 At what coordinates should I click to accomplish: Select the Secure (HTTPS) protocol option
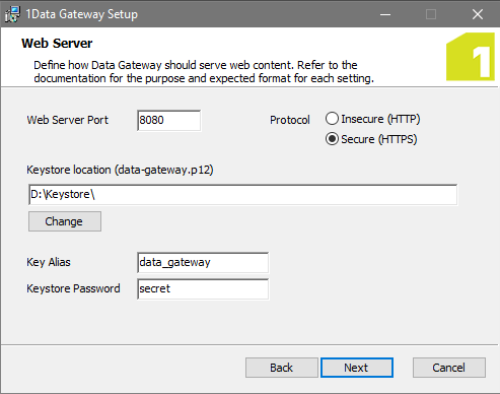371,139
